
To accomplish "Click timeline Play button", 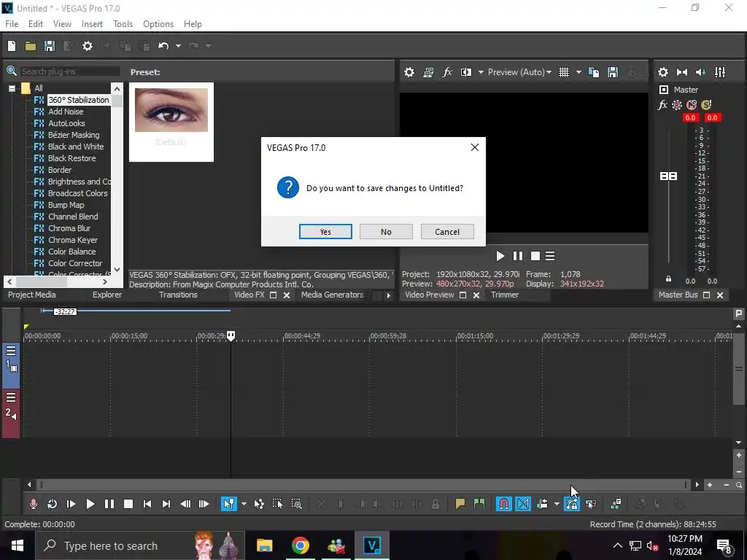I will [x=90, y=504].
